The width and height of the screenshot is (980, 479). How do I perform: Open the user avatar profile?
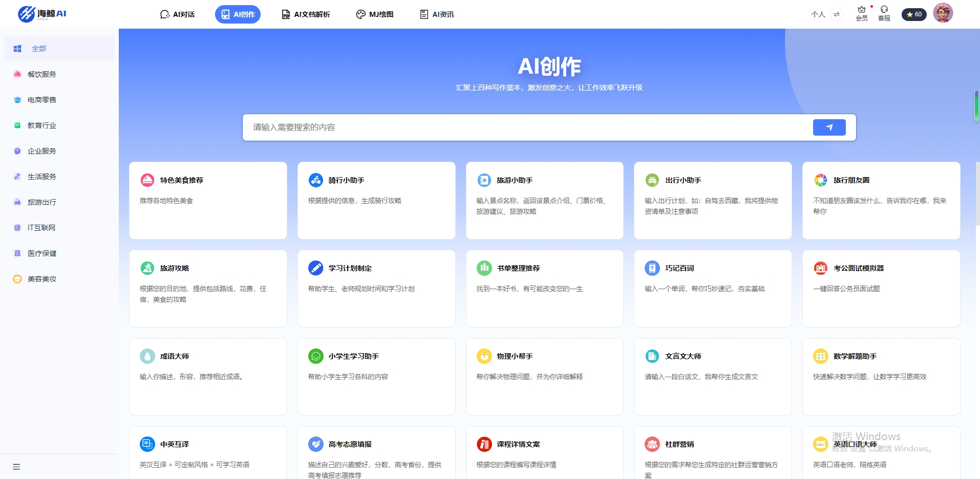click(943, 13)
